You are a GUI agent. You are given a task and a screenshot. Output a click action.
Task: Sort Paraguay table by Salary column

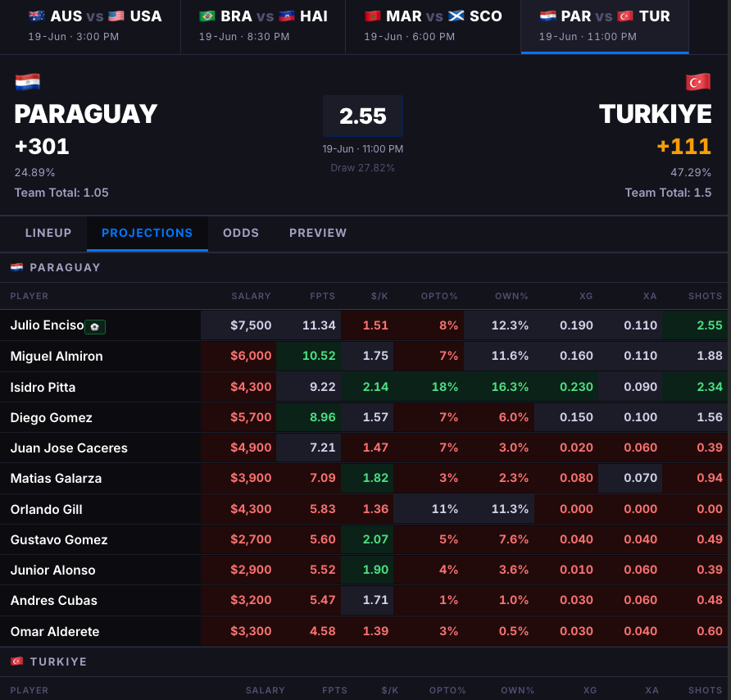(251, 296)
